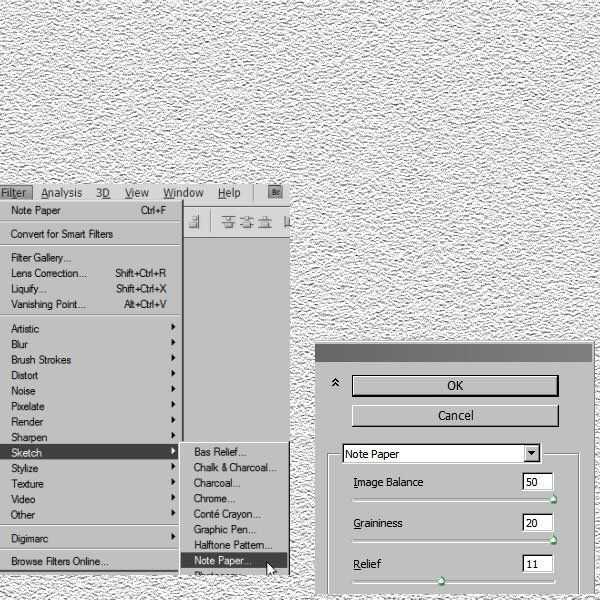This screenshot has height=600, width=600.
Task: Expand the Stylize filter submenu
Action: click(89, 468)
